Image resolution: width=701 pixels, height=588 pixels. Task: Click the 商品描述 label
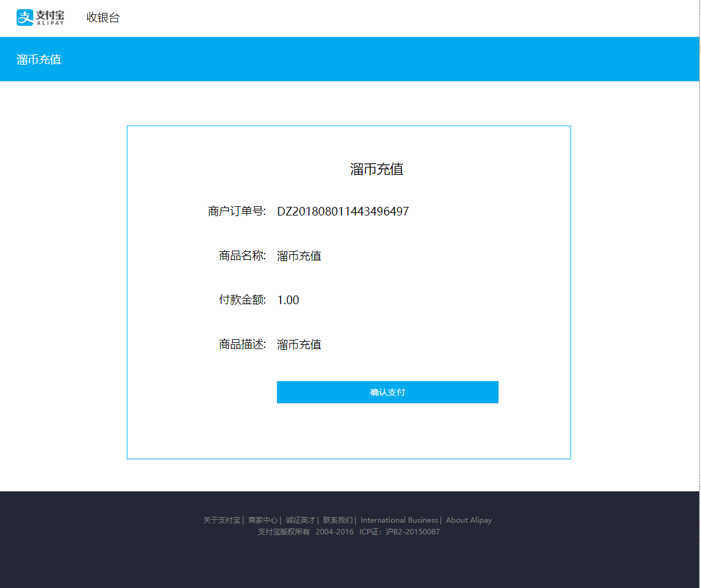[242, 345]
